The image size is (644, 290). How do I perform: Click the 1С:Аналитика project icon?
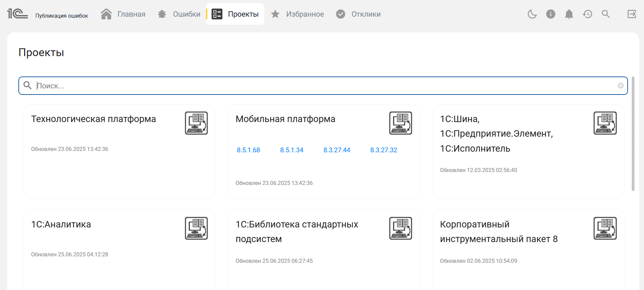(x=196, y=228)
